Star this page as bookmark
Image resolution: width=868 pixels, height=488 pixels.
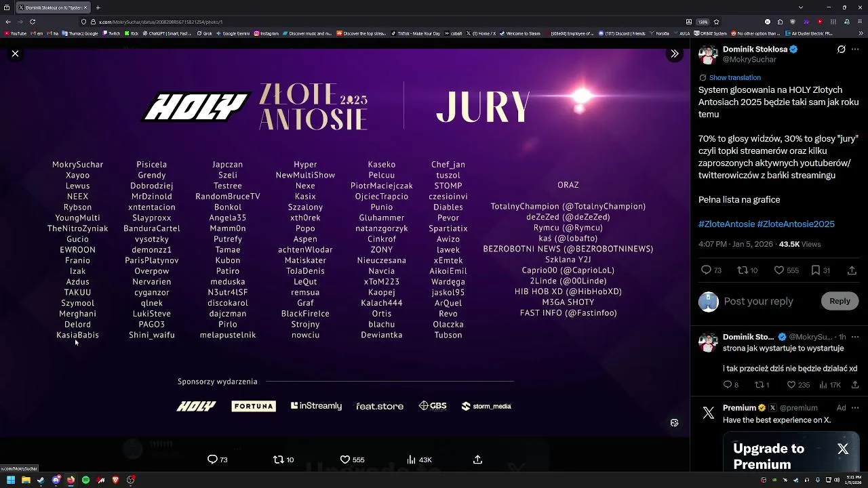[716, 22]
